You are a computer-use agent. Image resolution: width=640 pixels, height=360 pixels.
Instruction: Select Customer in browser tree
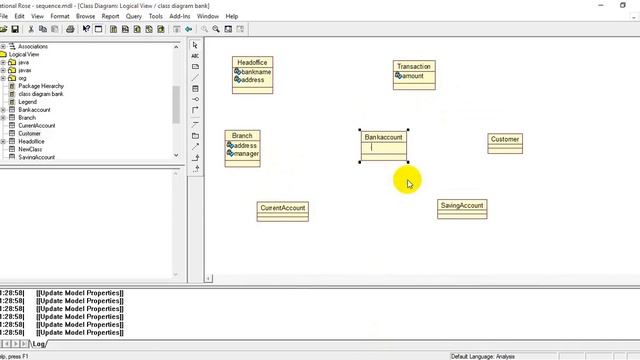[x=29, y=133]
